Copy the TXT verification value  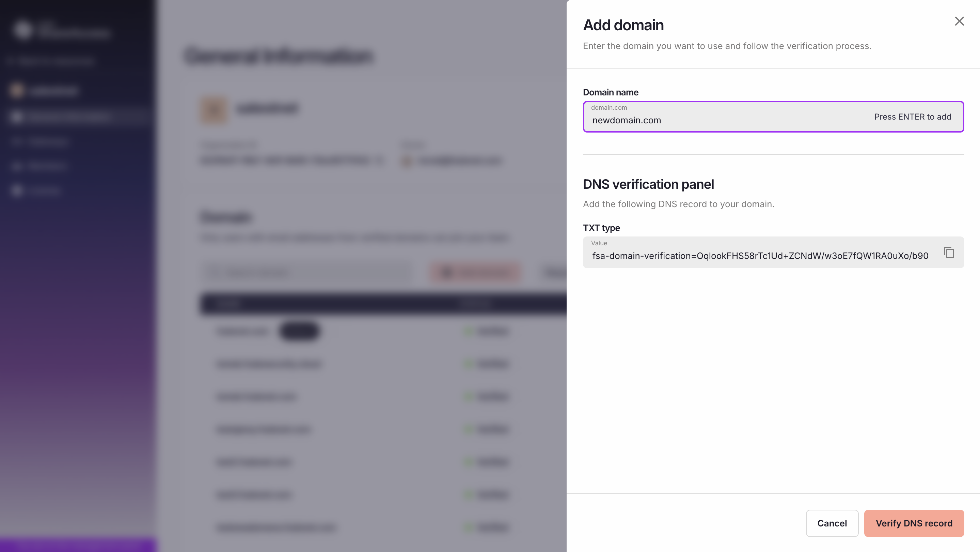(949, 252)
